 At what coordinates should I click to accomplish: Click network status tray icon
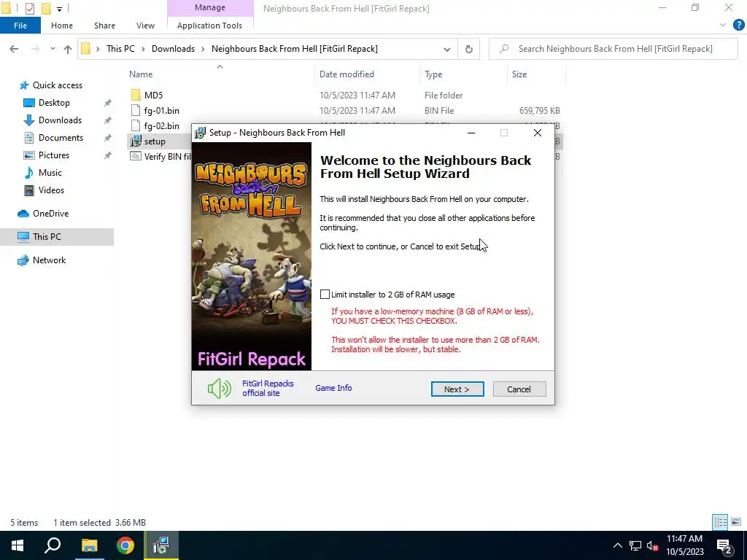[x=635, y=545]
